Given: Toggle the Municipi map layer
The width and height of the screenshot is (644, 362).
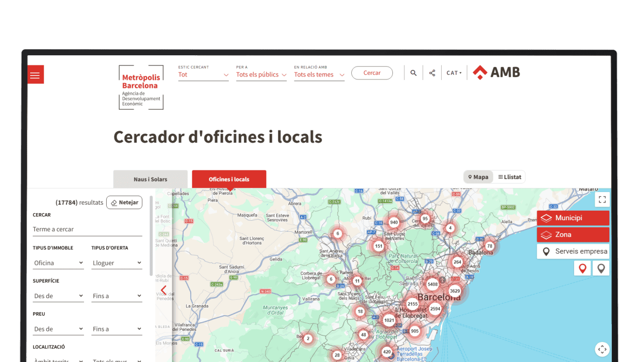Looking at the screenshot, I should [573, 218].
